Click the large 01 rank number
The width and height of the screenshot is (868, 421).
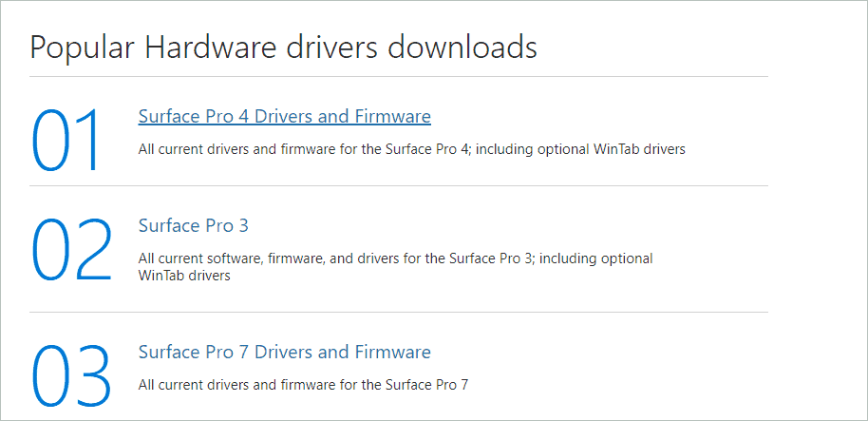(x=66, y=139)
